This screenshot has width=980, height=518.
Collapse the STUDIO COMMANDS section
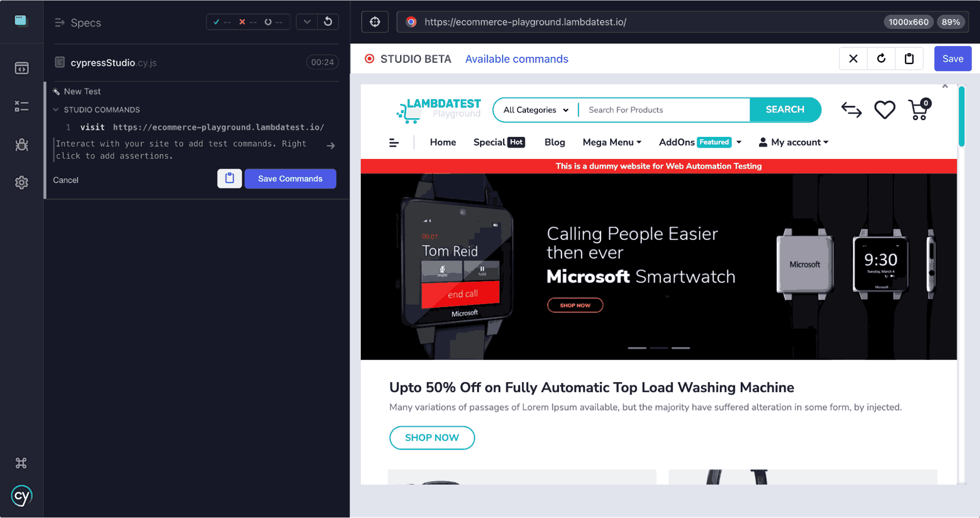[56, 110]
